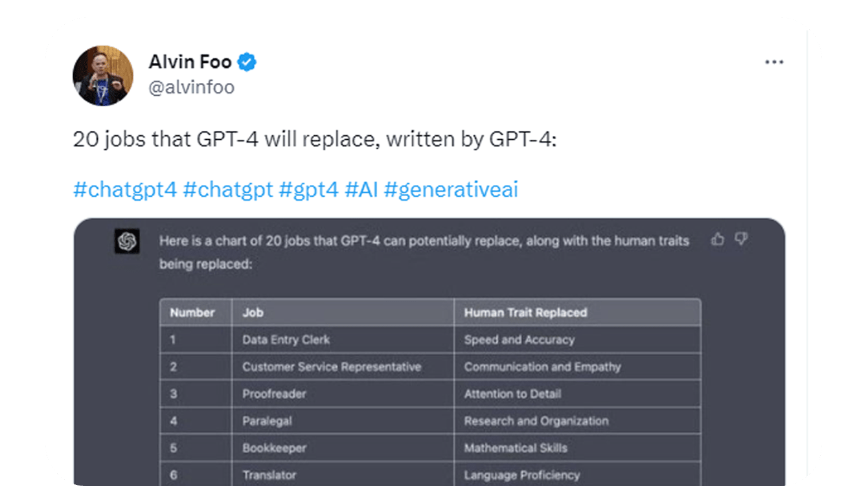Screen dimensions: 868x503
Task: Click the thumbs up icon
Action: tap(718, 240)
